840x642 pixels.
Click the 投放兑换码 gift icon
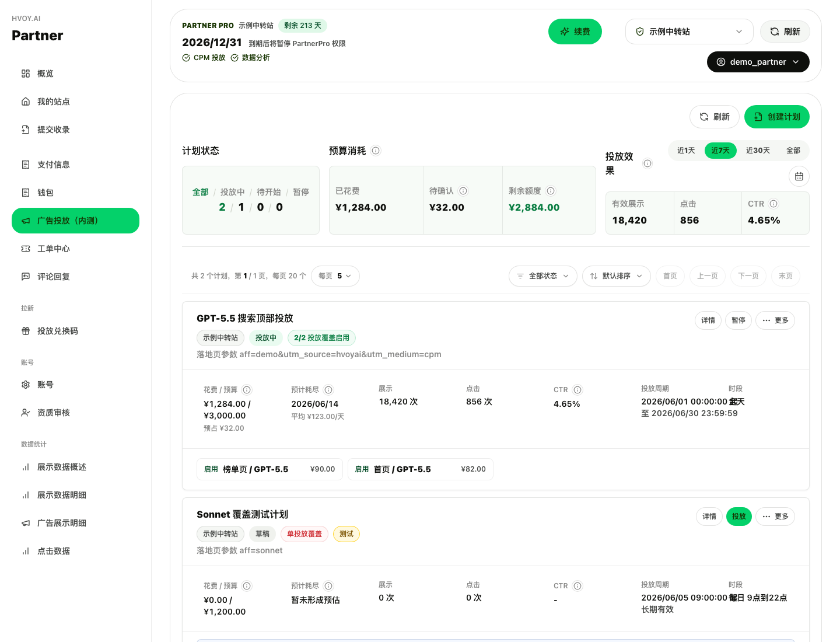coord(26,331)
